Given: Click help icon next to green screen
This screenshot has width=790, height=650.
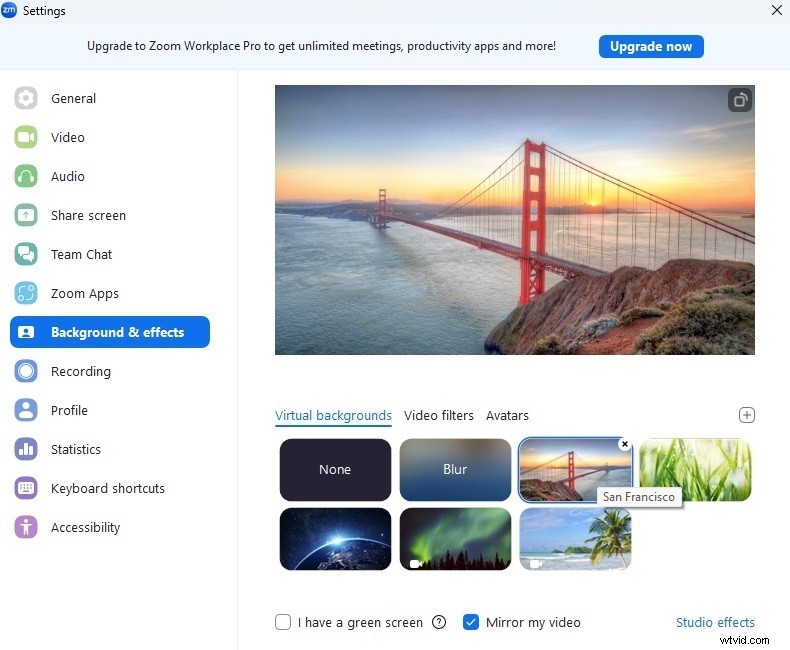Looking at the screenshot, I should [x=439, y=622].
